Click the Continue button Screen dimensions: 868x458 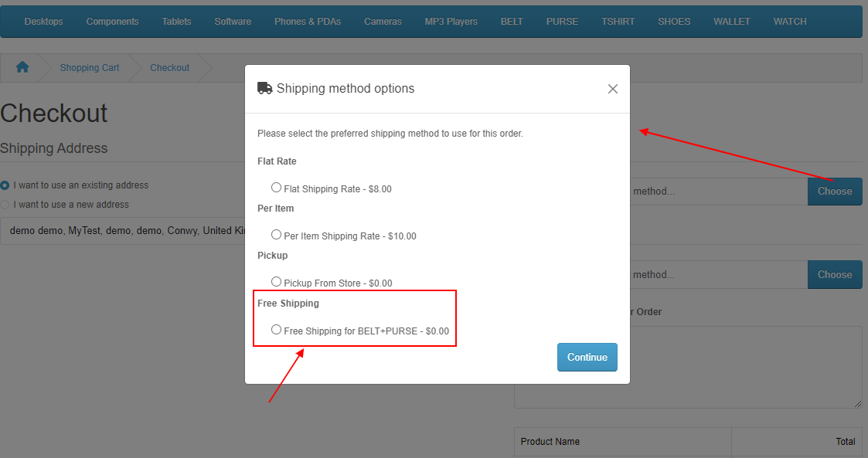click(x=587, y=358)
